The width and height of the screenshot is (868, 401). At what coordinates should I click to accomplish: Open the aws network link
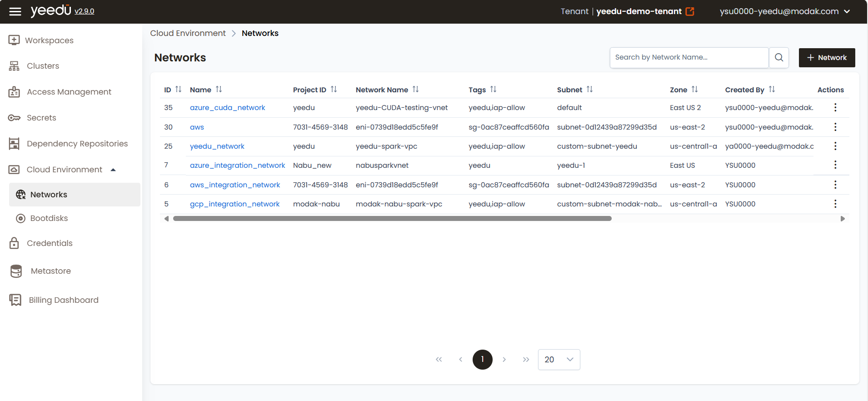[197, 127]
